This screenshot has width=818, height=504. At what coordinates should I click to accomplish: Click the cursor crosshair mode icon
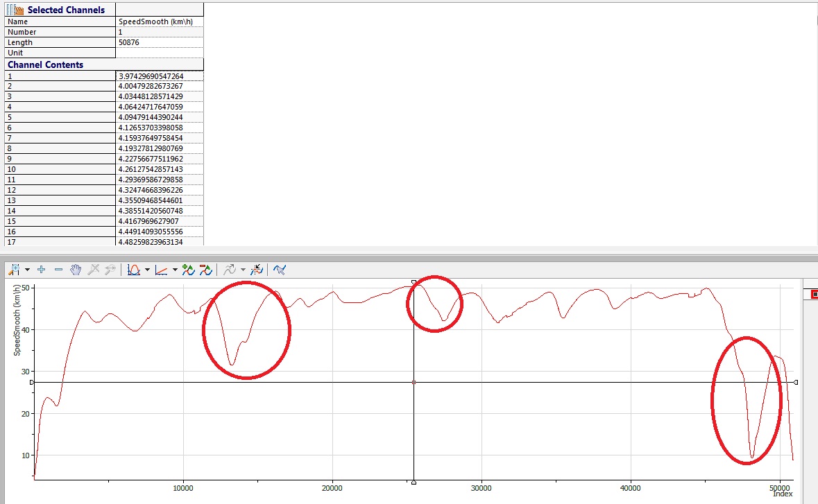click(x=256, y=270)
